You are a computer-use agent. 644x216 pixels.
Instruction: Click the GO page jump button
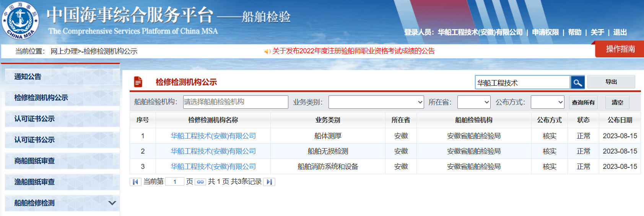pyautogui.click(x=200, y=182)
